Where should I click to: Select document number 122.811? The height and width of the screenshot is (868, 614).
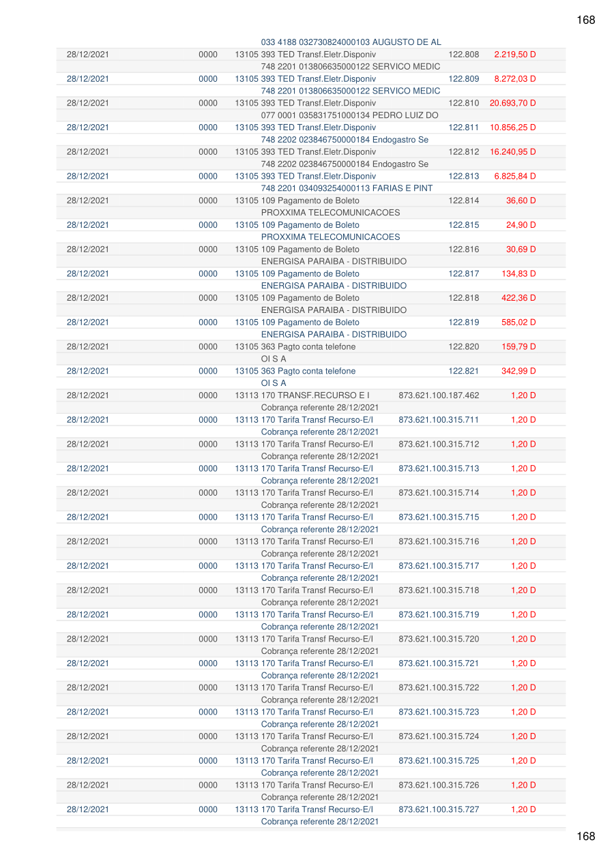pos(464,128)
